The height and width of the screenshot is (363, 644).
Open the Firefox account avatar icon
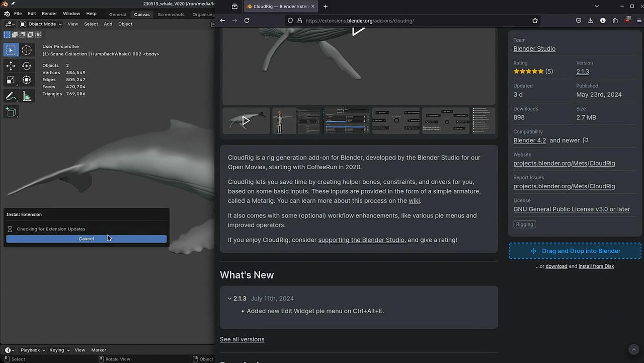[603, 21]
